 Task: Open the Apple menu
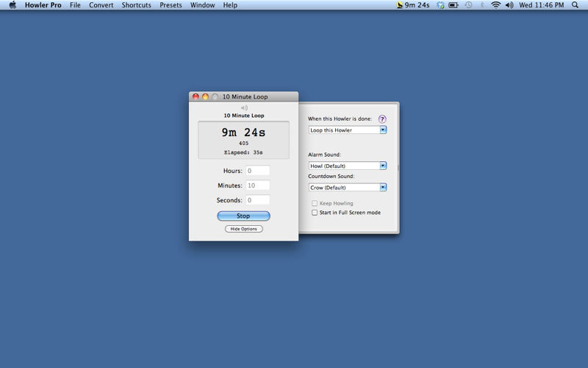point(12,5)
